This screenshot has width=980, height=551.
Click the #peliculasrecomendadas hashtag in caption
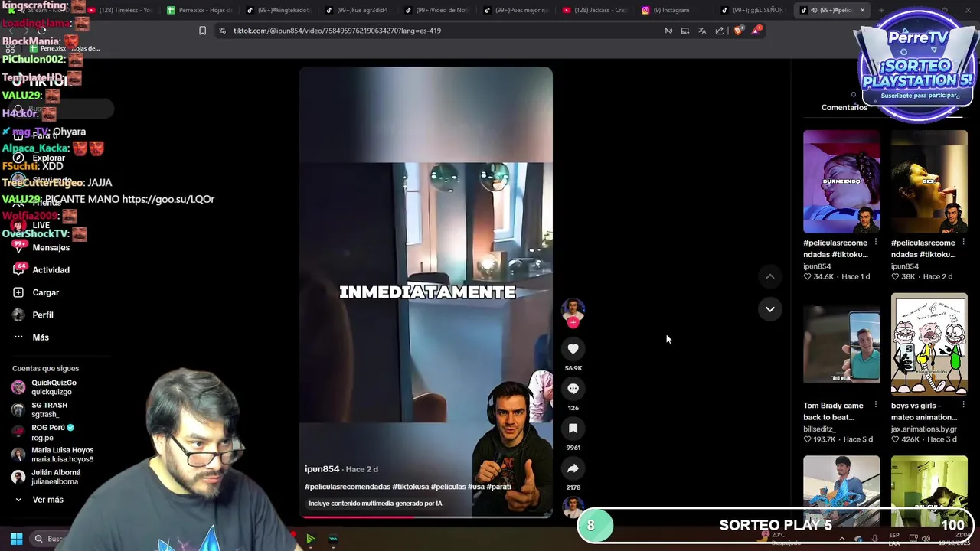tap(346, 487)
